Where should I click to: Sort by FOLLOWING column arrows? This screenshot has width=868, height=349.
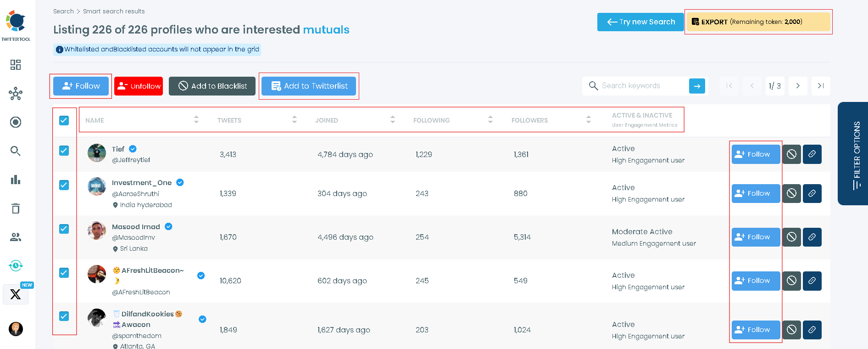click(x=490, y=120)
